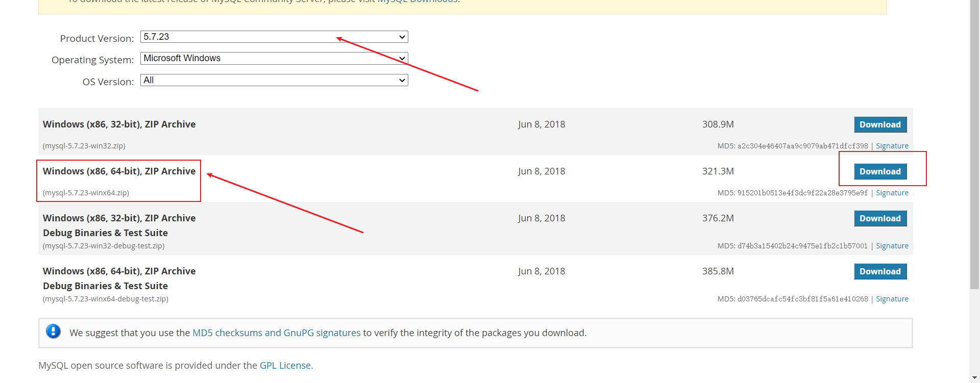Download Windows 32-bit ZIP Archive 308.9M
The width and height of the screenshot is (980, 383).
tap(880, 124)
